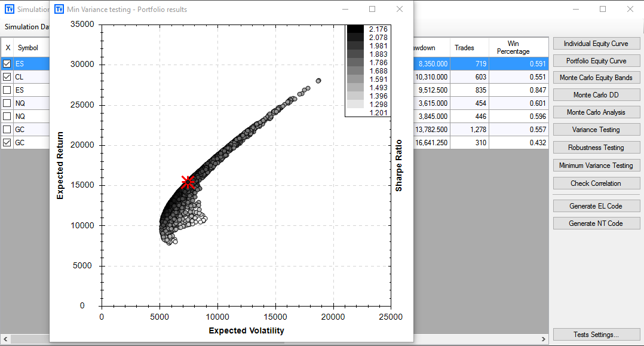Open Individual Equity Curve
Image resolution: width=644 pixels, height=346 pixels.
click(596, 44)
